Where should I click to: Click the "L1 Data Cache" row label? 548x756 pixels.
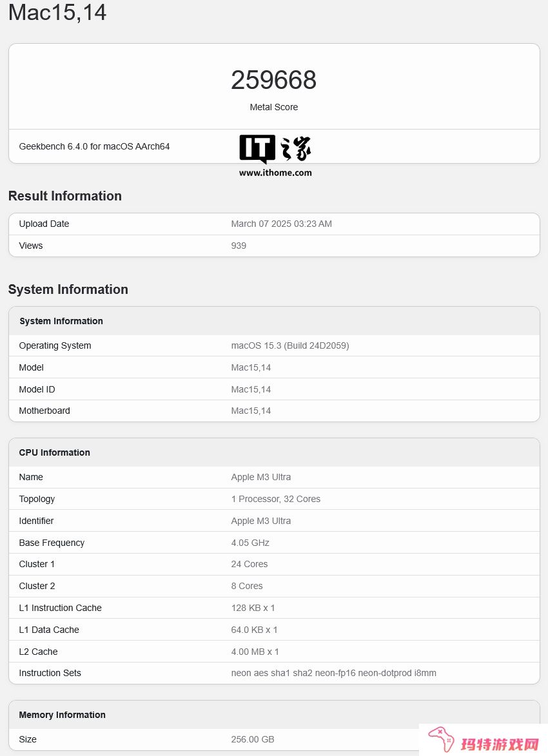[x=49, y=630]
